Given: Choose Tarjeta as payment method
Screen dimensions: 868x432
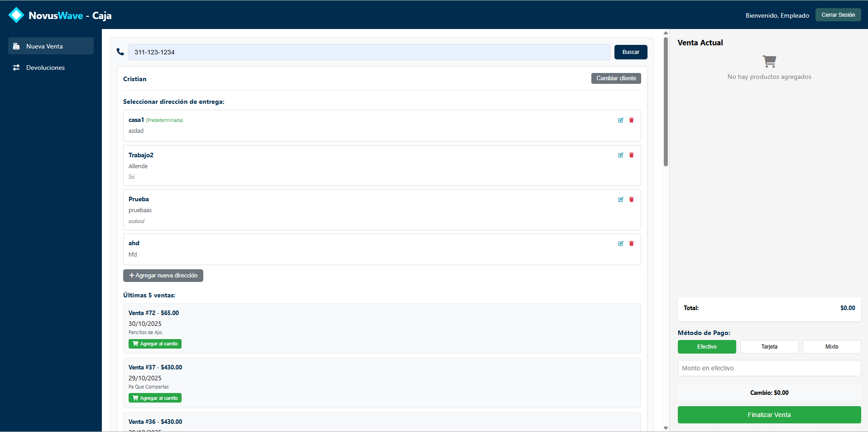Looking at the screenshot, I should [x=769, y=347].
